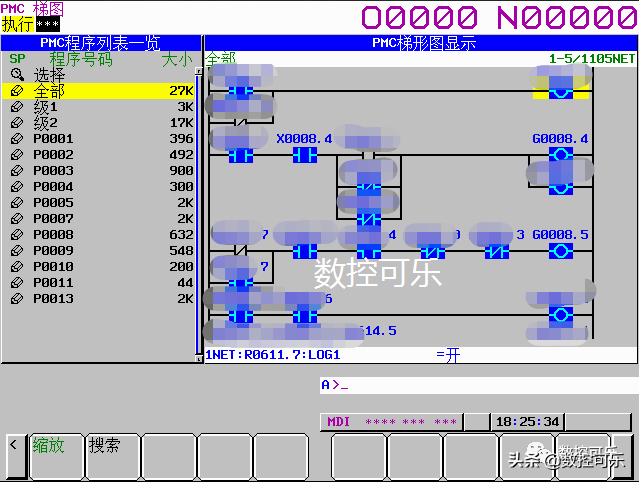Viewport: 639px width, 482px height.
Task: Click the PMC程序列表一览 panel header
Action: coord(99,43)
